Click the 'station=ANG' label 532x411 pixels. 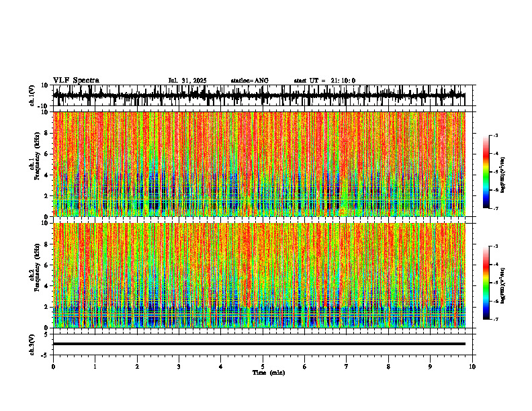coord(250,81)
